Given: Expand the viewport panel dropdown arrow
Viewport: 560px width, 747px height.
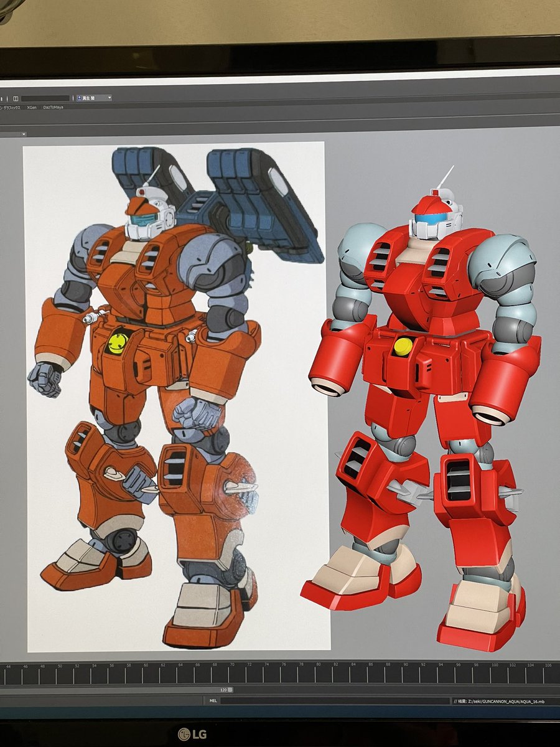Looking at the screenshot, I should point(24,134).
